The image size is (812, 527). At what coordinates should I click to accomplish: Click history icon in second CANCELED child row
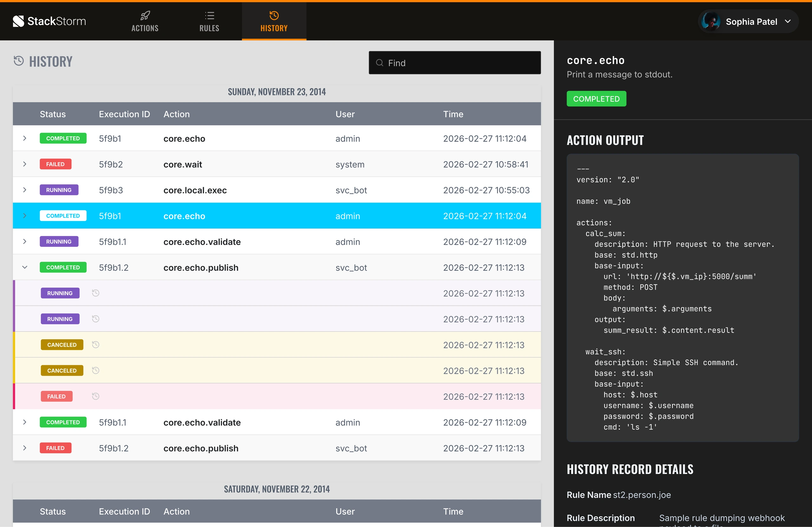tap(95, 370)
